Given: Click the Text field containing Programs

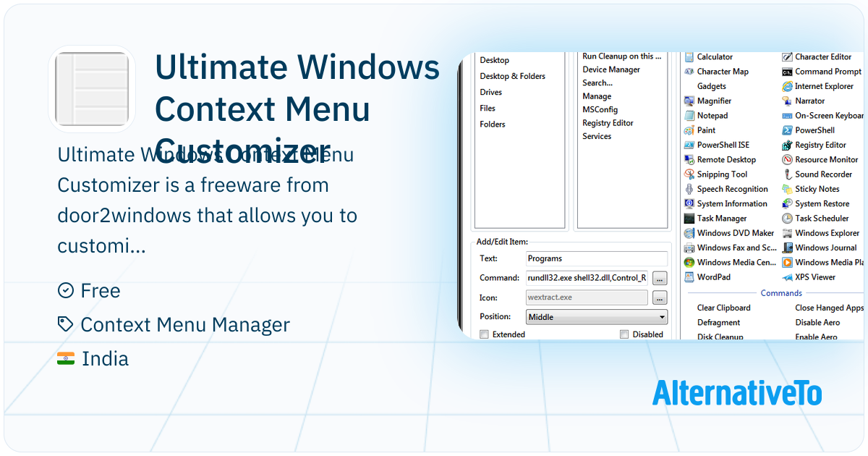Looking at the screenshot, I should pos(597,258).
